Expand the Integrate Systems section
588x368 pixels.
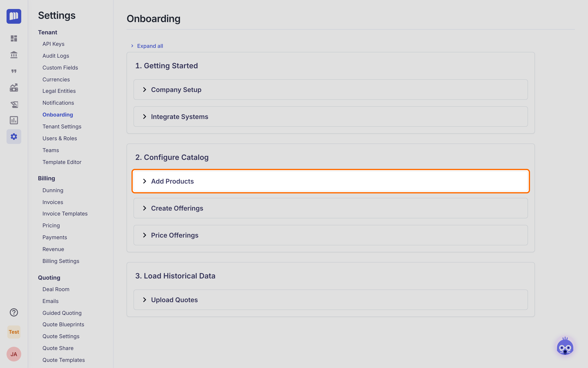coord(331,117)
